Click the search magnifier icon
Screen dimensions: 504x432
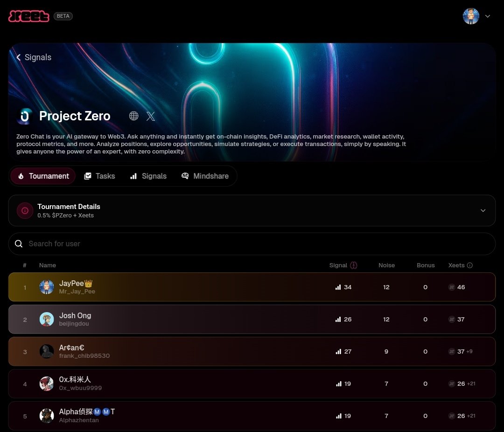(19, 244)
